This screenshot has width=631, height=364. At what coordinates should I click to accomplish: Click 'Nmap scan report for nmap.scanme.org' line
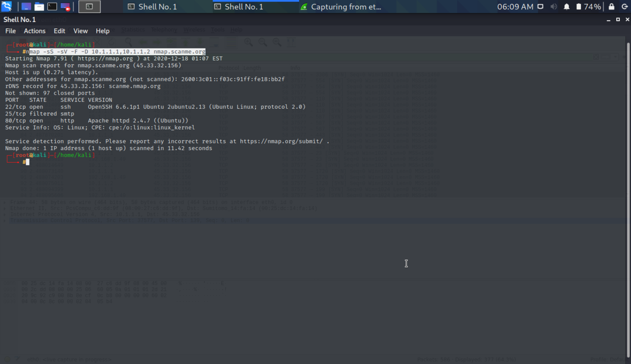click(x=93, y=66)
